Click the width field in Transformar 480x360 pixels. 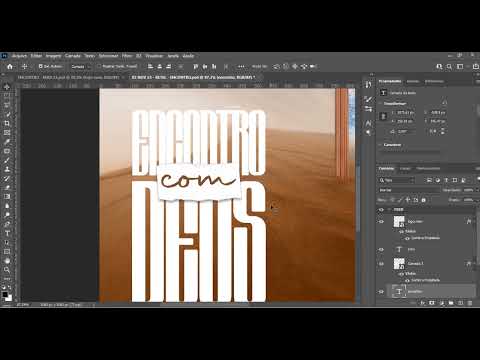click(406, 113)
